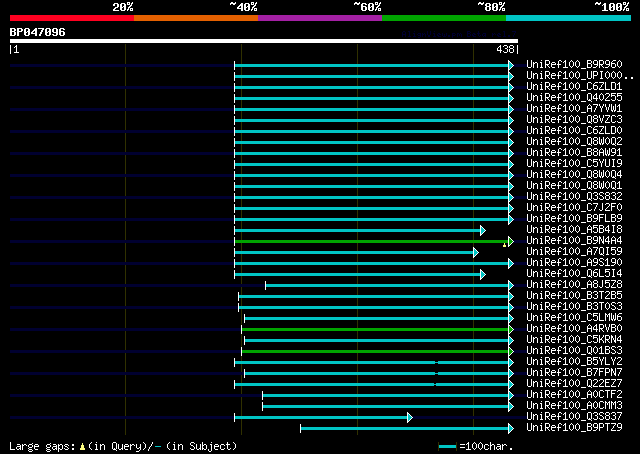
Task: Open hit UniRef100_C6ZLD1
Action: point(574,86)
